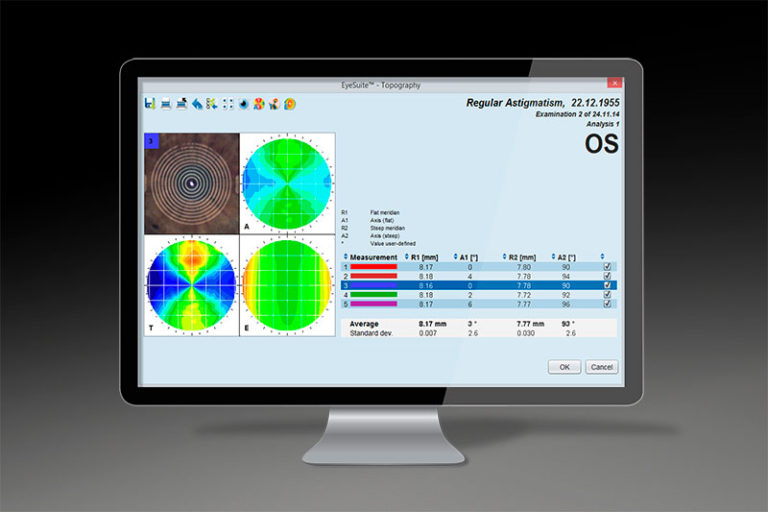The image size is (768, 512).
Task: Open the tangential map labeled T
Action: (x=192, y=286)
